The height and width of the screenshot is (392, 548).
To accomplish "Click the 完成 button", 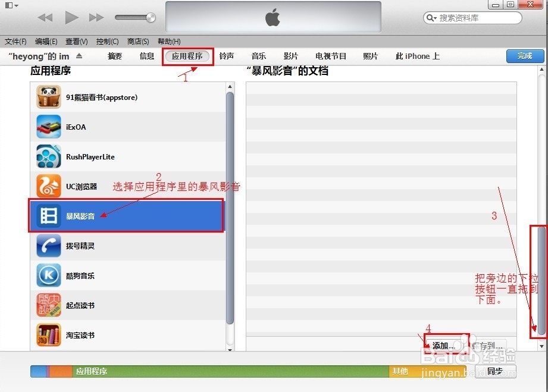I will [524, 56].
